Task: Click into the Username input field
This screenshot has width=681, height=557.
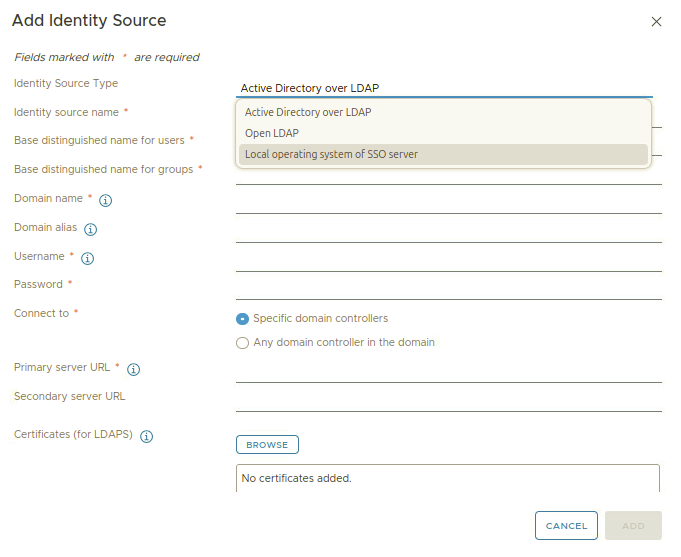Action: click(449, 261)
